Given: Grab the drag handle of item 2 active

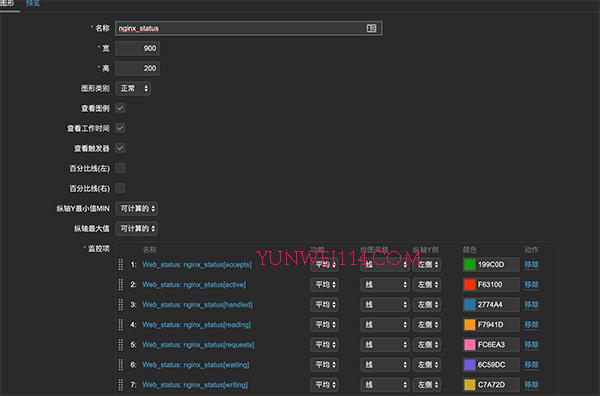Looking at the screenshot, I should click(x=121, y=285).
